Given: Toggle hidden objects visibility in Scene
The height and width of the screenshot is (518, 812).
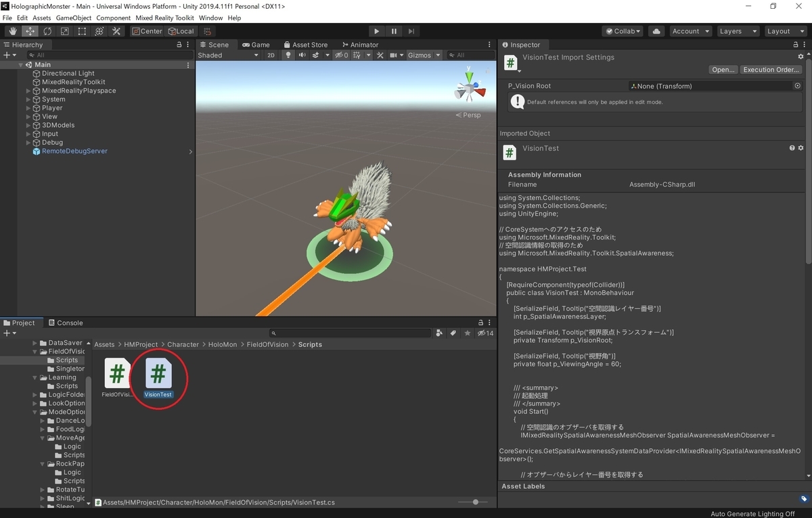Looking at the screenshot, I should 342,55.
